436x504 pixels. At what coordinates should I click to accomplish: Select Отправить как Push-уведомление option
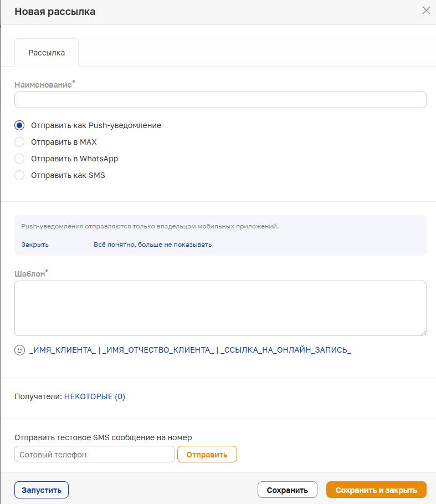(20, 125)
